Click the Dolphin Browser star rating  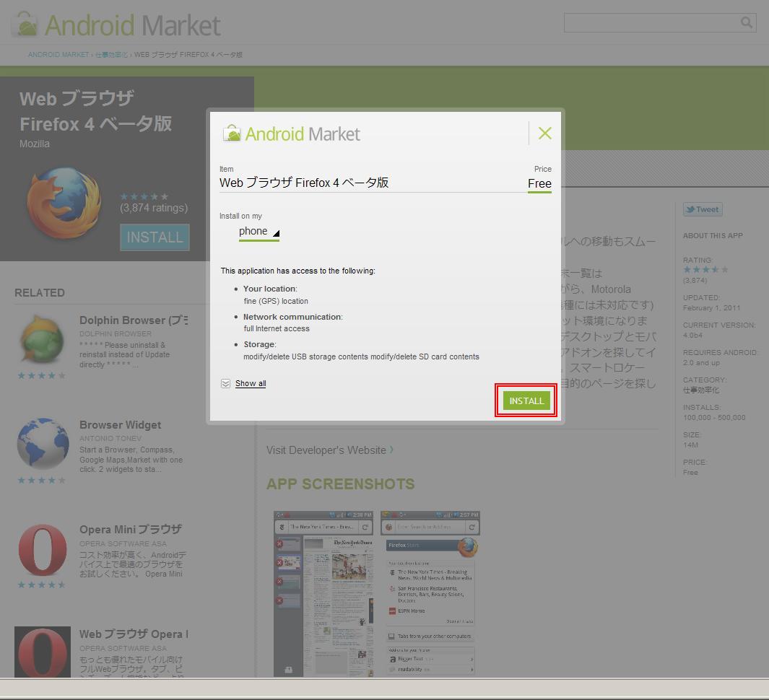pyautogui.click(x=42, y=376)
